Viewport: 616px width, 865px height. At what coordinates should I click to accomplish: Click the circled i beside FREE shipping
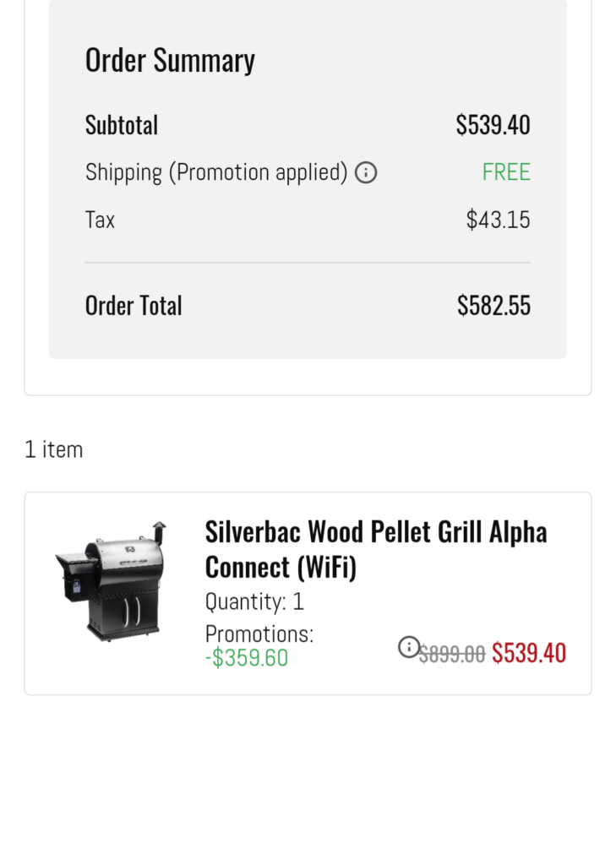(x=365, y=172)
